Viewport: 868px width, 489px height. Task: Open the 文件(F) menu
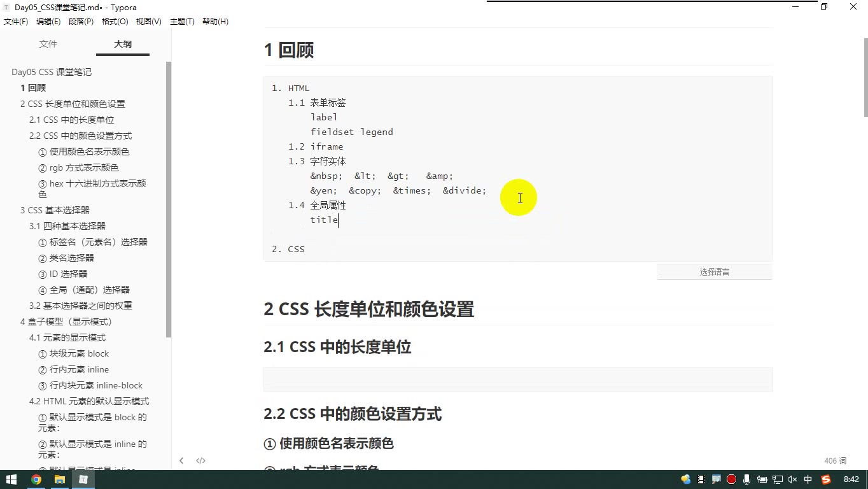pos(16,22)
